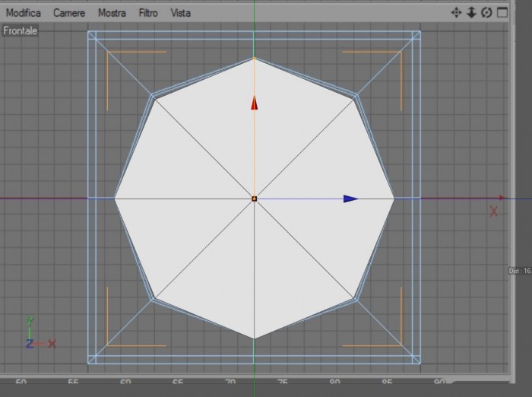Click the viewport move (pan) icon
Screen dimensions: 532x397
456,13
